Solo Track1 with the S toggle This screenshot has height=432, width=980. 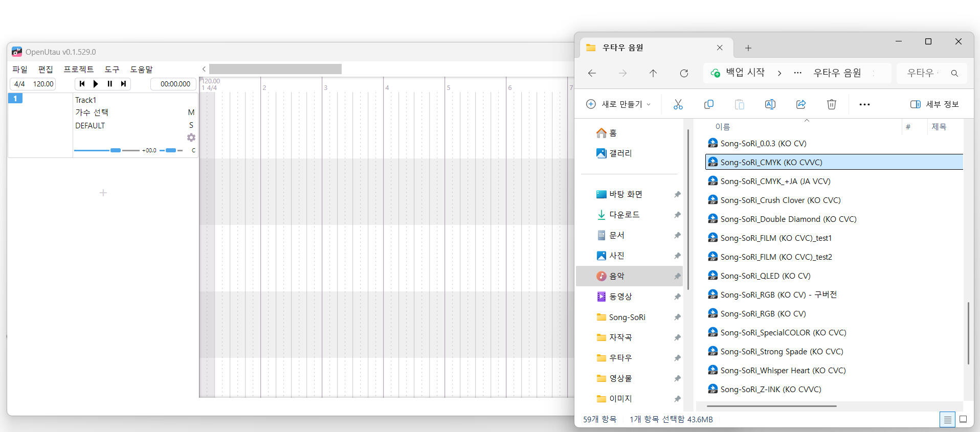[x=191, y=125]
